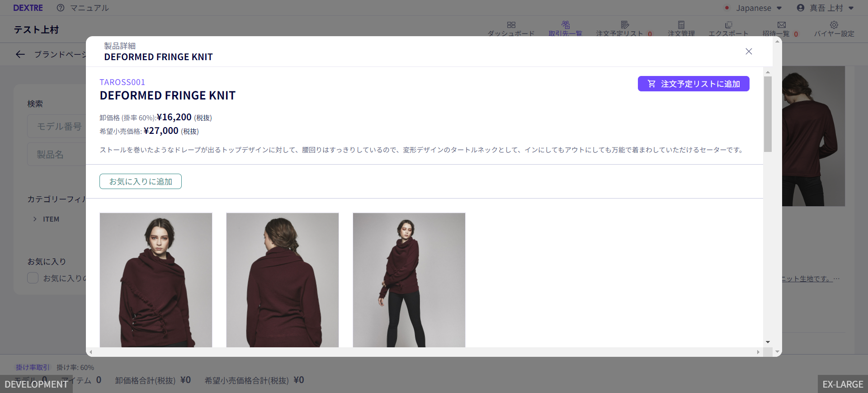The height and width of the screenshot is (393, 868).
Task: Click the 製品名 search field
Action: [x=57, y=154]
